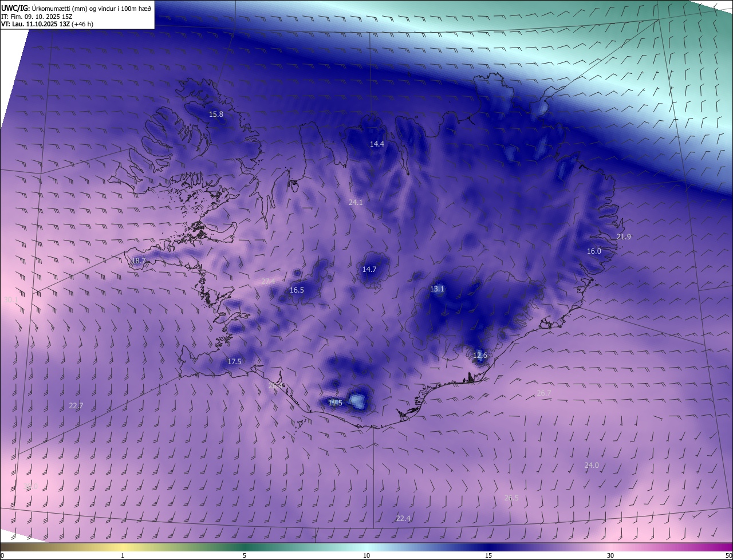Click the colorbar tick labeled 50

click(728, 555)
